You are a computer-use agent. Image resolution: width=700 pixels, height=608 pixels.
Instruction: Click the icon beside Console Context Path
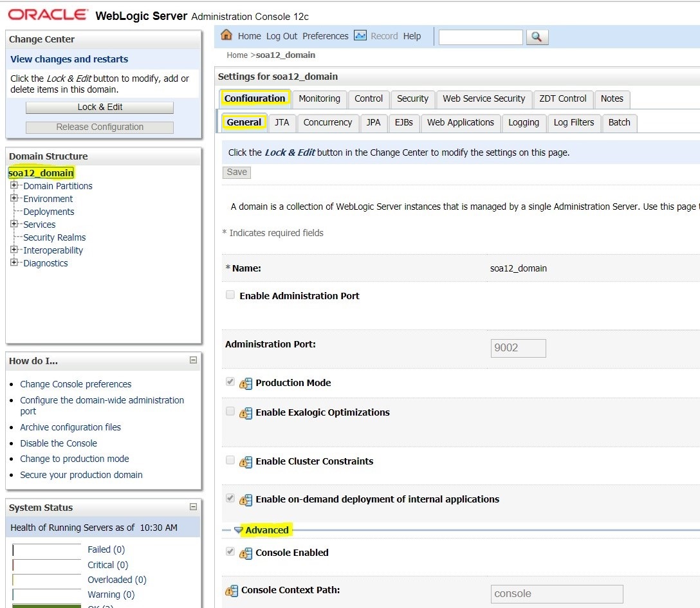(x=232, y=591)
